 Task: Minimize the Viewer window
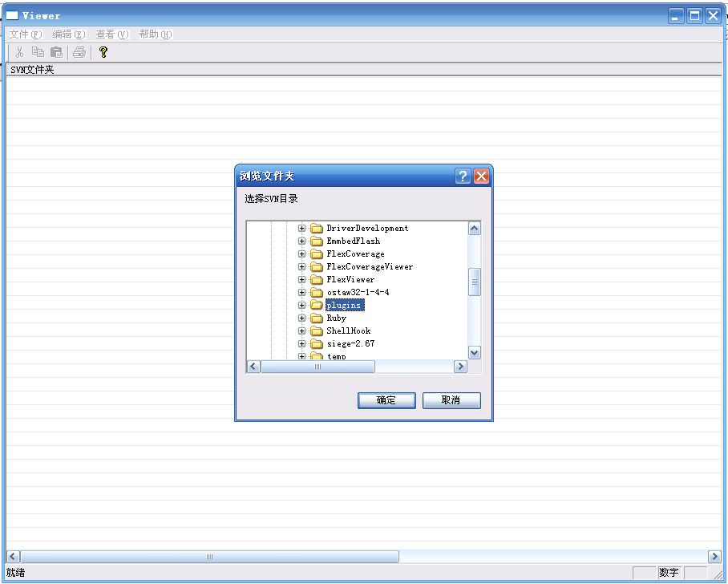coord(676,16)
